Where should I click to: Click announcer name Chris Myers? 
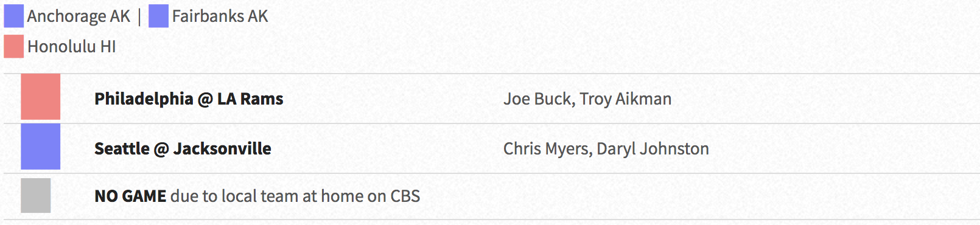pyautogui.click(x=547, y=149)
